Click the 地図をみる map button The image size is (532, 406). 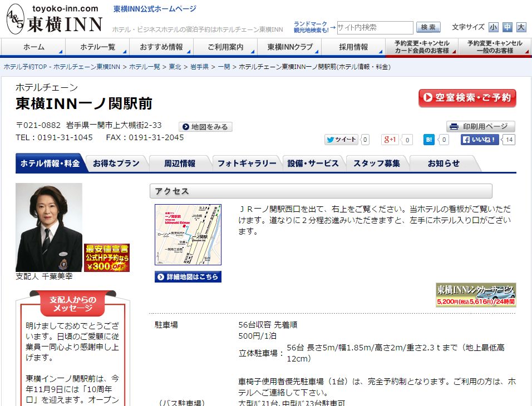pos(205,127)
